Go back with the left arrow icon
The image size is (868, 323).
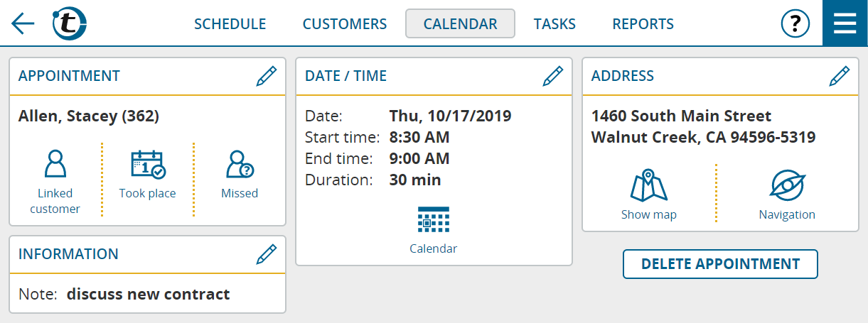pyautogui.click(x=23, y=23)
